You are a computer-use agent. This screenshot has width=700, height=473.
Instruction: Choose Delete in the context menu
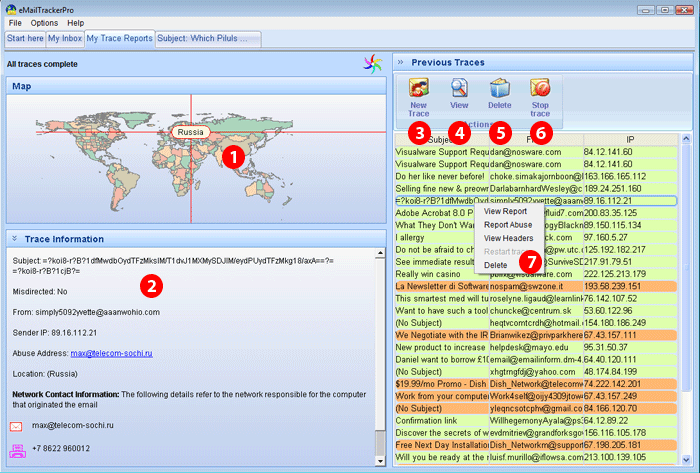(496, 265)
